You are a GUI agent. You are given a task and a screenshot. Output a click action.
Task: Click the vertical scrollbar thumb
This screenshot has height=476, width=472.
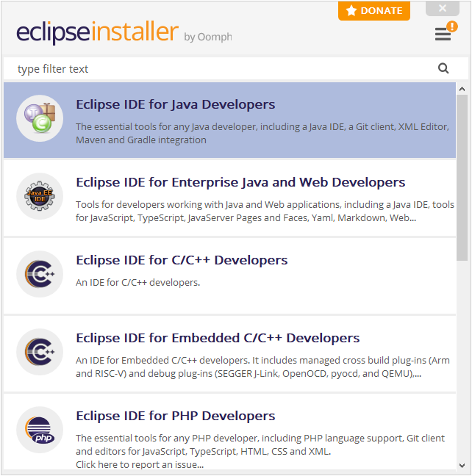(462, 178)
